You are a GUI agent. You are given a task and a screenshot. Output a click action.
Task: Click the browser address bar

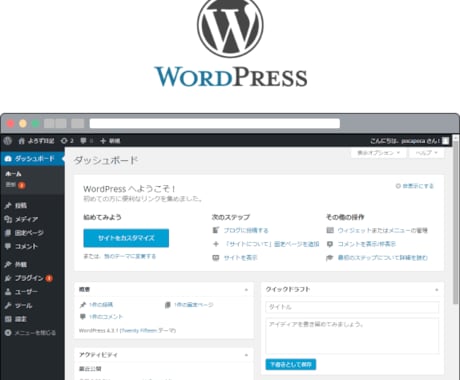tap(215, 123)
